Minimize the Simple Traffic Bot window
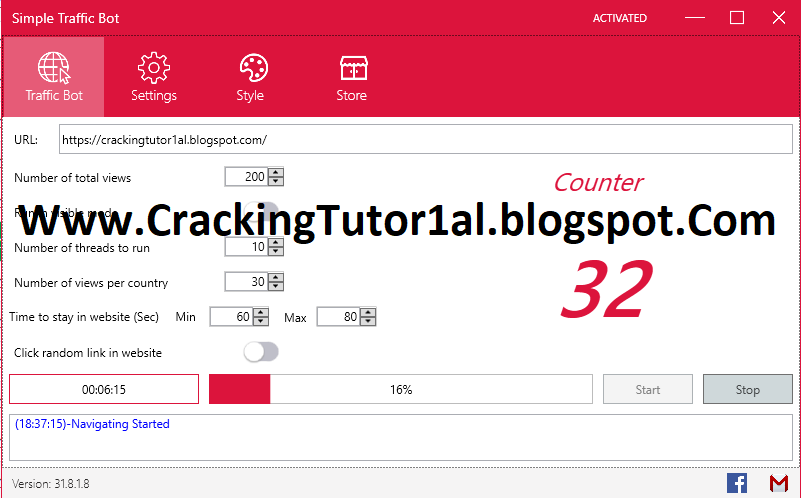The image size is (801, 498). point(695,18)
